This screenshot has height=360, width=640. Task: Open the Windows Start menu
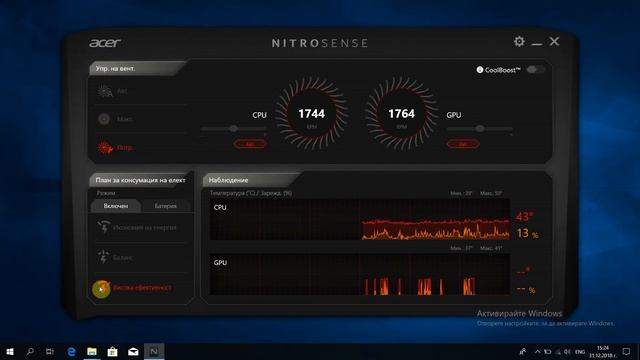coord(10,351)
